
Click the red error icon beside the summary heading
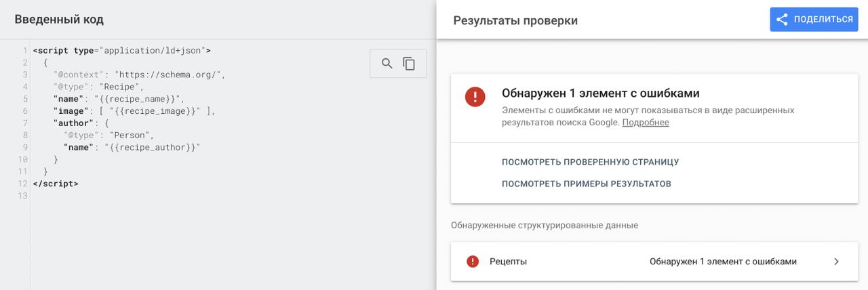point(475,96)
